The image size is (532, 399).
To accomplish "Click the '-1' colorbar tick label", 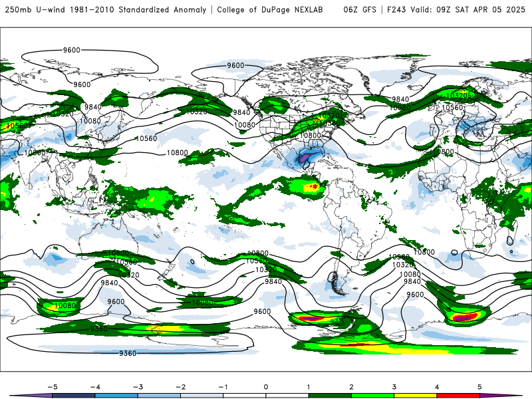I will point(223,387).
